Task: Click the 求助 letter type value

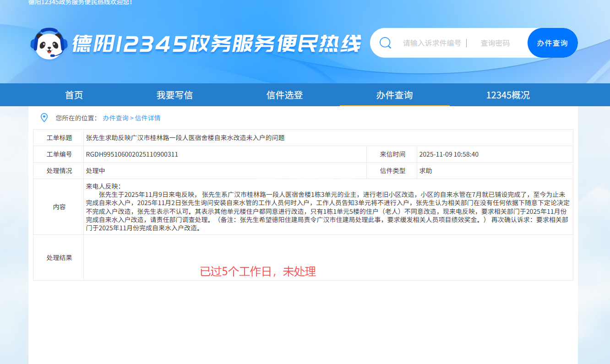Action: click(425, 171)
